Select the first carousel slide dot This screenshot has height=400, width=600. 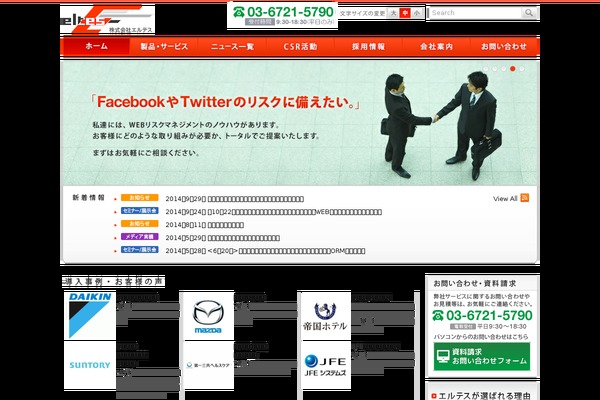[486, 69]
